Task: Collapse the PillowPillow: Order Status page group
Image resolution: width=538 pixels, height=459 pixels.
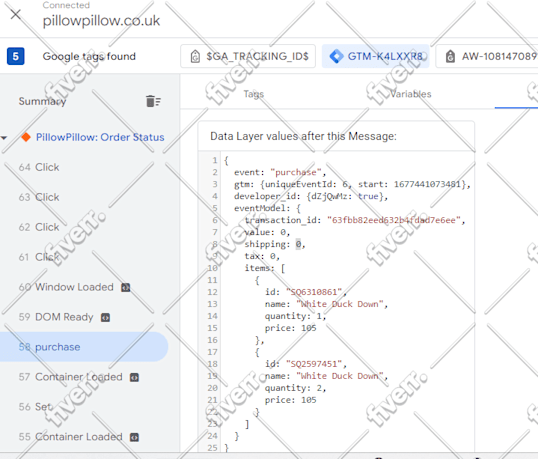Action: (x=4, y=138)
